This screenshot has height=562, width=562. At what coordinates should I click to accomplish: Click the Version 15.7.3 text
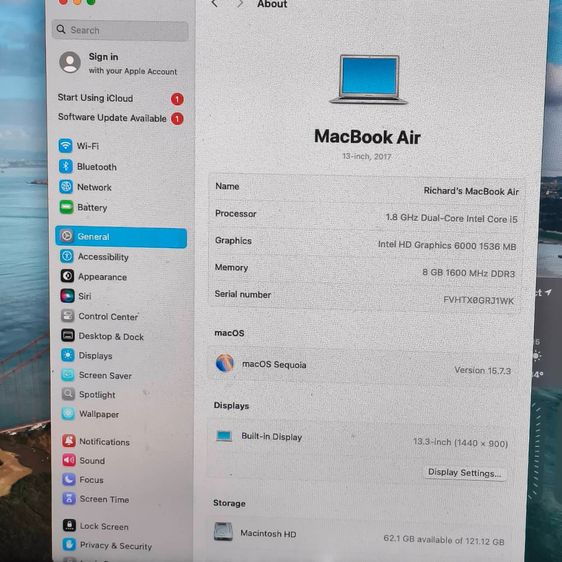tap(482, 370)
